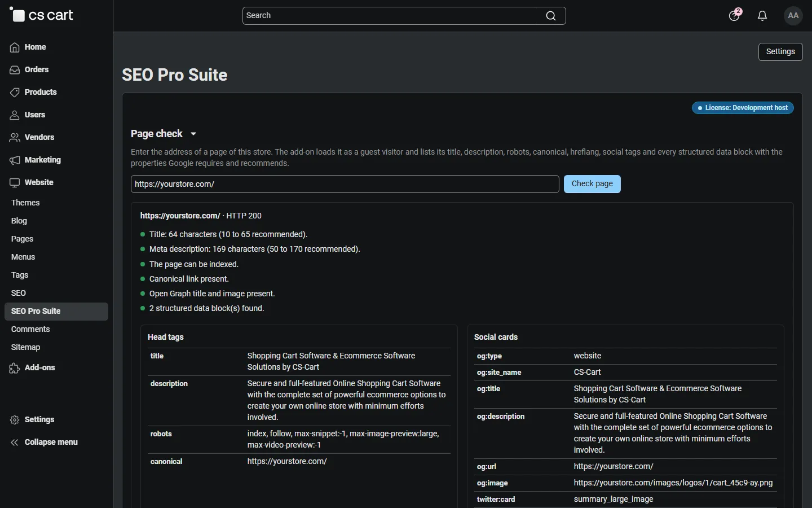812x508 pixels.
Task: Click the og:image URL value
Action: click(673, 483)
